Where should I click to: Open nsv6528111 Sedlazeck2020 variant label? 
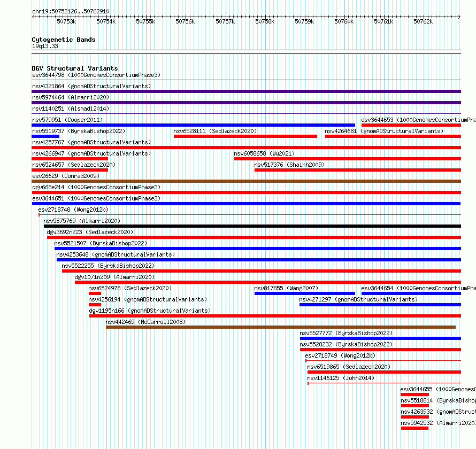coord(215,131)
